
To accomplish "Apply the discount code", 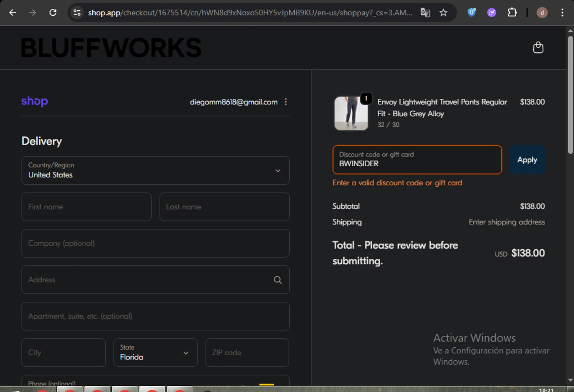I will [x=527, y=159].
